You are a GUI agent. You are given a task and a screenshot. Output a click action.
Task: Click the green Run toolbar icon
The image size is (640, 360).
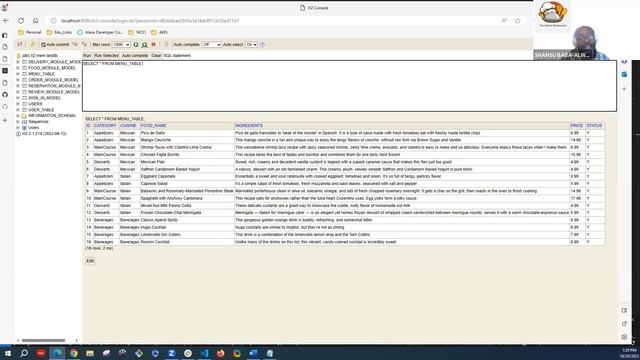pos(136,44)
